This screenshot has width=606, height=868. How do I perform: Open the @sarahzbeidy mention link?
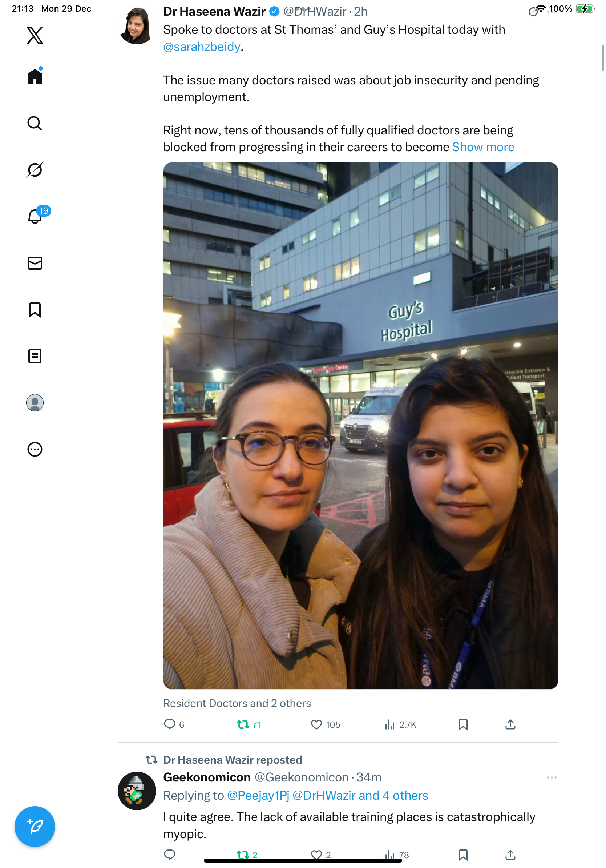(x=202, y=47)
